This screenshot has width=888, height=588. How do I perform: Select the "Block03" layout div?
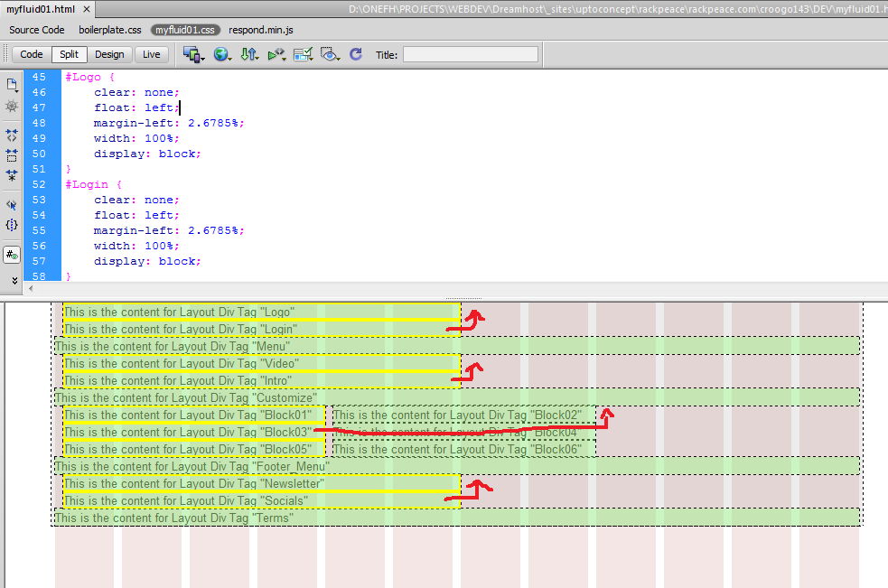194,433
